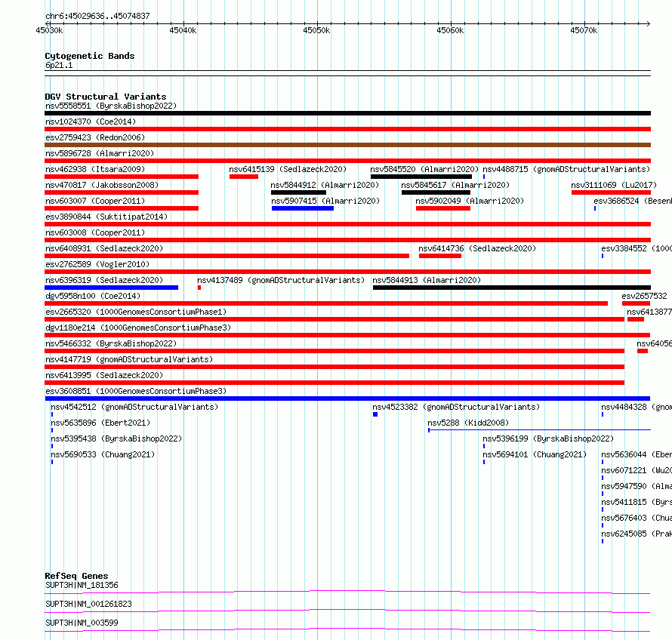The width and height of the screenshot is (672, 640).
Task: Click the DGV Structural Variants track title
Action: coord(106,97)
